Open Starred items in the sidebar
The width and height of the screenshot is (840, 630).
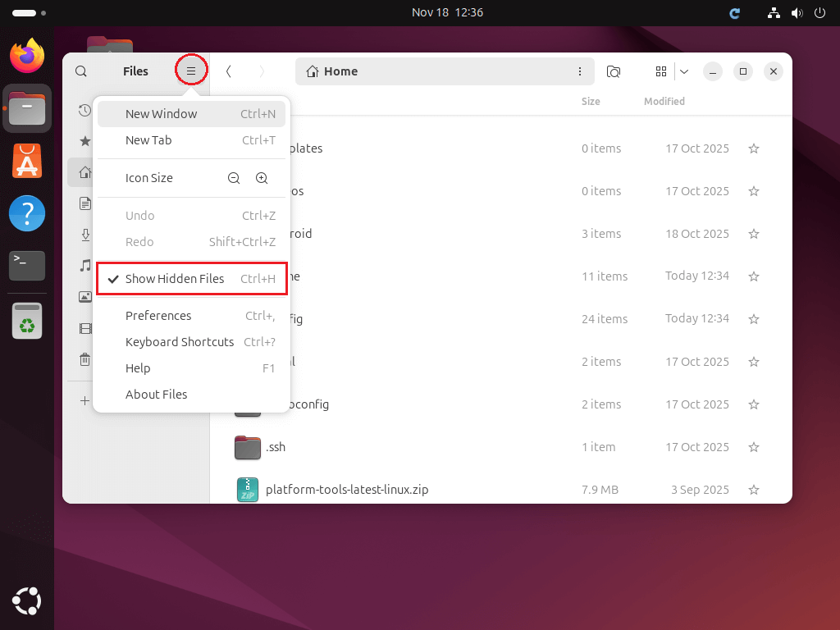[84, 140]
